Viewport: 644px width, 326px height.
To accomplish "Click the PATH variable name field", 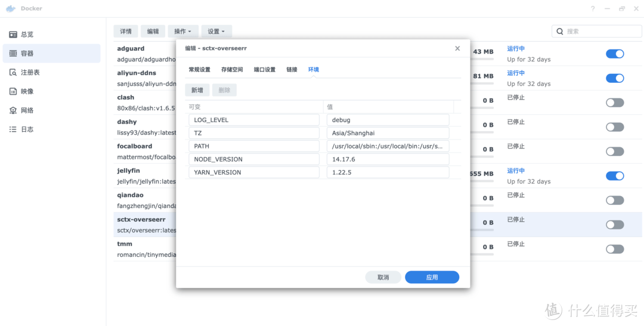I will (254, 146).
